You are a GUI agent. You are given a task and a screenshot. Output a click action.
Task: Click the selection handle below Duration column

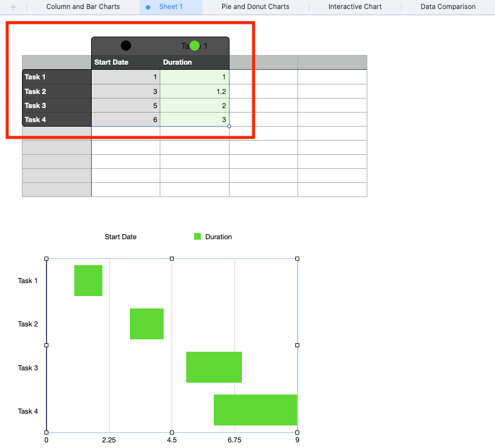(x=229, y=126)
